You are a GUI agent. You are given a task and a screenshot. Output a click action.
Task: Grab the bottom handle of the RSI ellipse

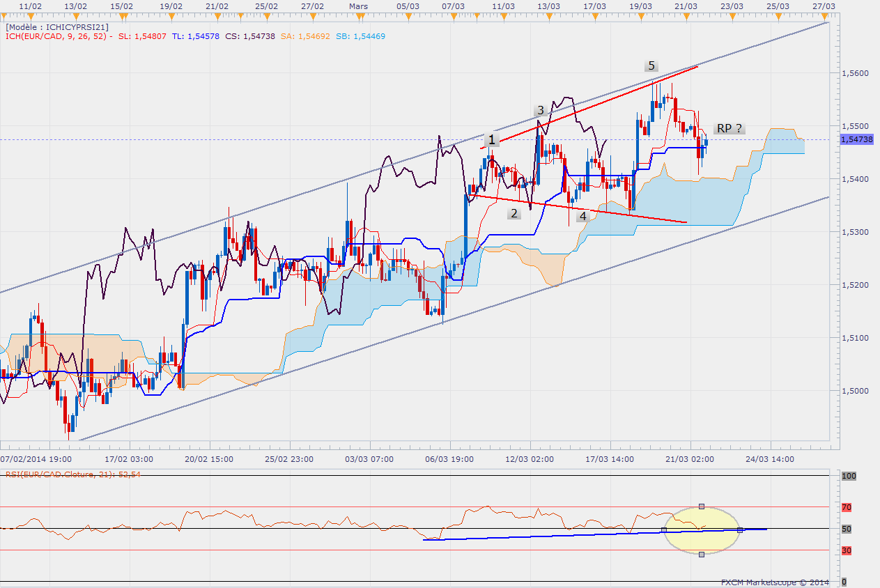click(702, 554)
